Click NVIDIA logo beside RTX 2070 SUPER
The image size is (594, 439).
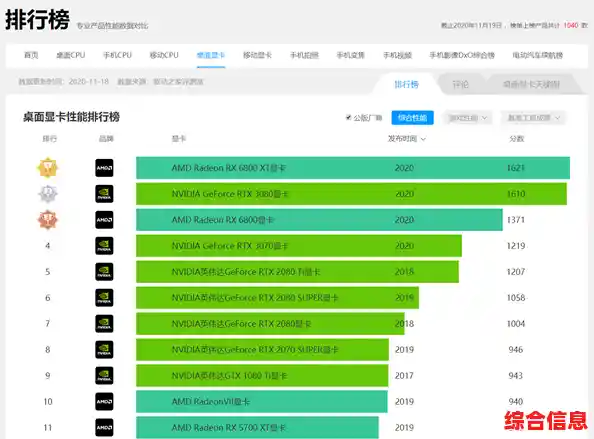coord(104,350)
